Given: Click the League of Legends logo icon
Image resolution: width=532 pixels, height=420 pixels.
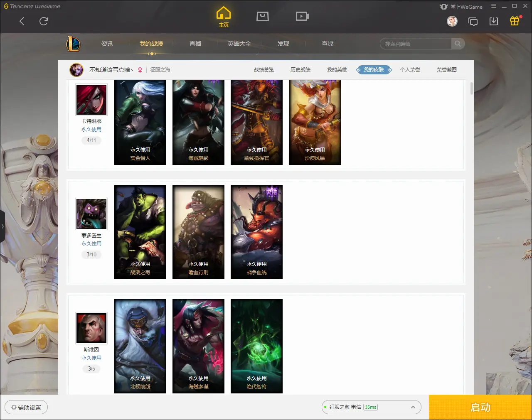Looking at the screenshot, I should coord(73,44).
